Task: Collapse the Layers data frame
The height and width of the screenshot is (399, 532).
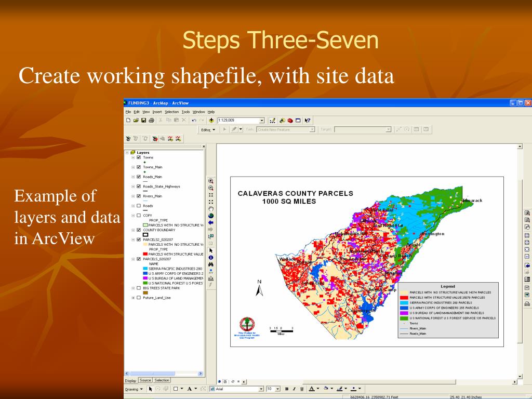Action: click(127, 153)
